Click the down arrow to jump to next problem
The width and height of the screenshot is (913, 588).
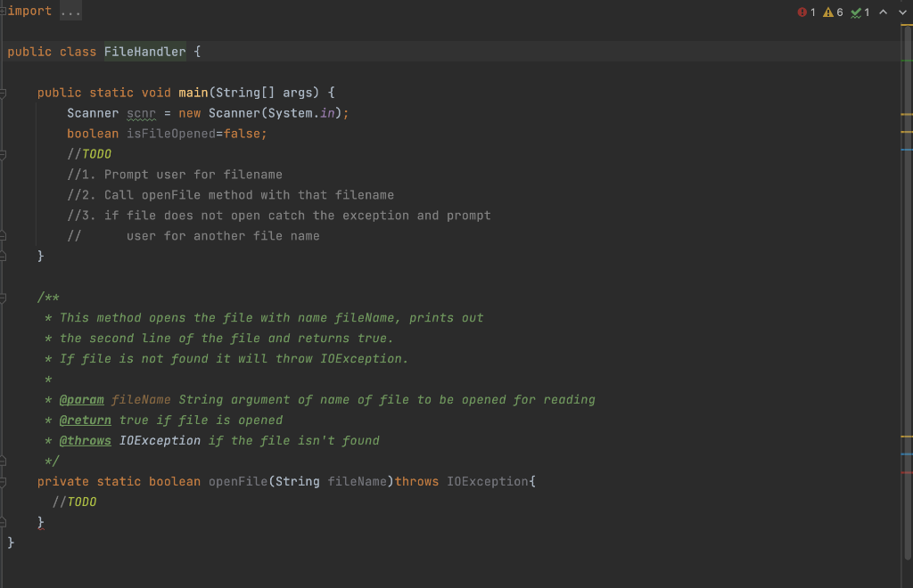pos(902,12)
